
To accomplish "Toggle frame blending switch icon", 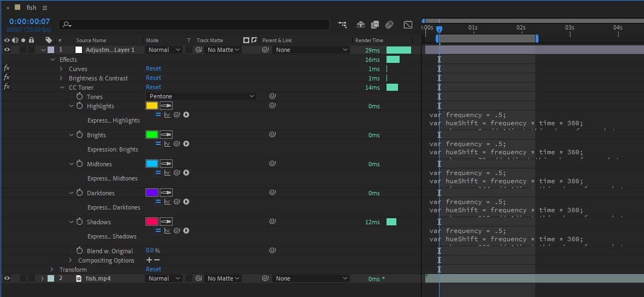I will point(375,25).
